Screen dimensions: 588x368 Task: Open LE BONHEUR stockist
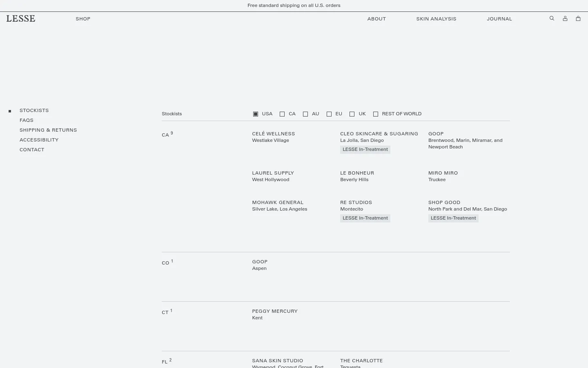(357, 173)
